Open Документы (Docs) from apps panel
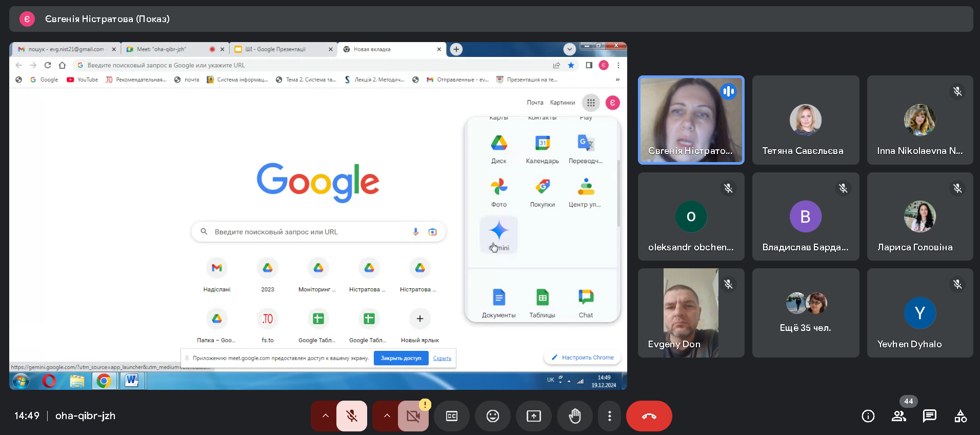The width and height of the screenshot is (980, 435). click(x=498, y=303)
